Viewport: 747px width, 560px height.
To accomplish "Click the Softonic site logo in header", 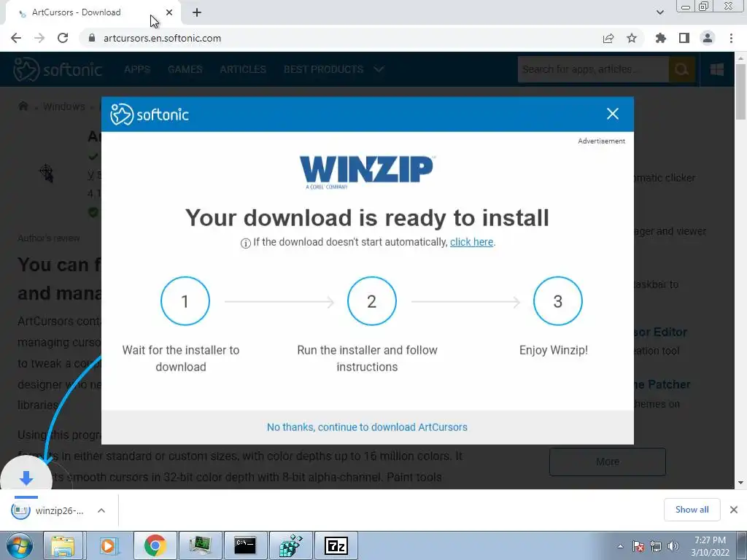I will 58,69.
